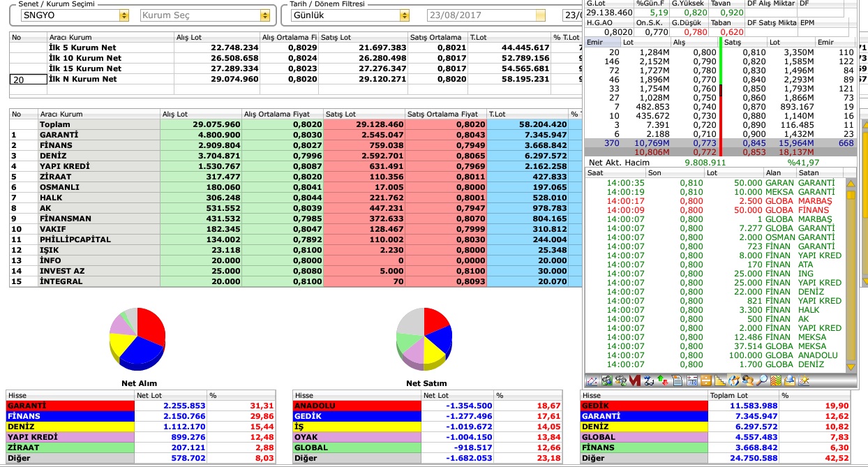This screenshot has height=467, width=868.
Task: Click 14:00:17 MARBAŞ red trade row
Action: point(715,201)
